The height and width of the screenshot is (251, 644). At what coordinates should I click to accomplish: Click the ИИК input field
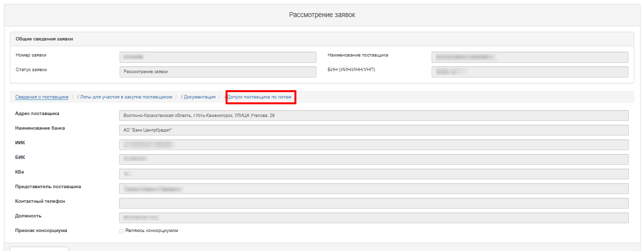[374, 145]
